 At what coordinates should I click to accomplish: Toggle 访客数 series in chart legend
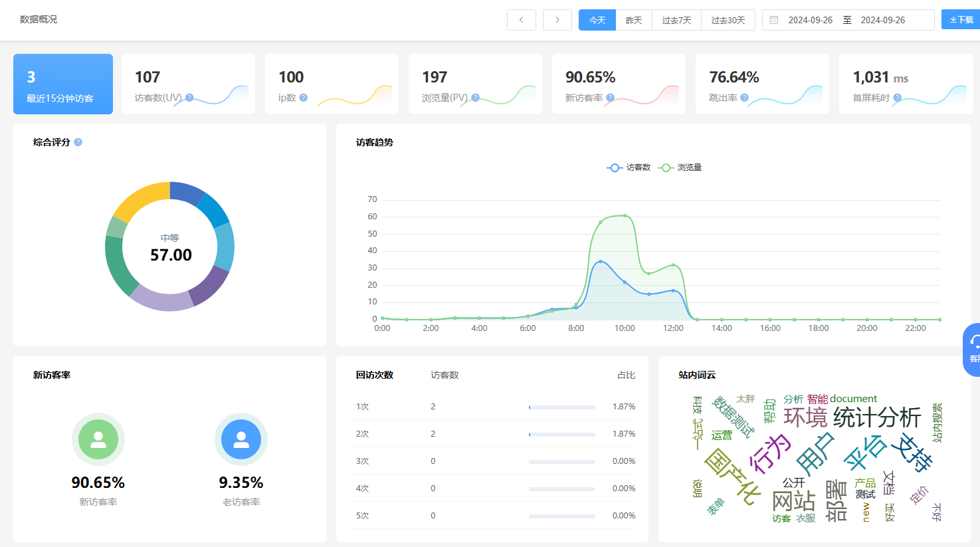629,167
